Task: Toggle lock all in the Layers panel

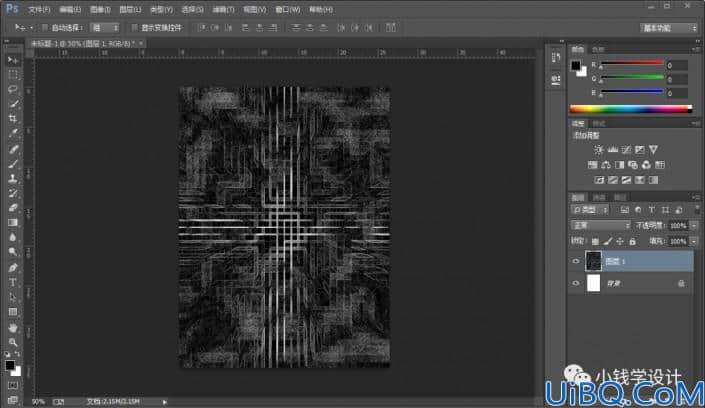Action: (x=632, y=242)
